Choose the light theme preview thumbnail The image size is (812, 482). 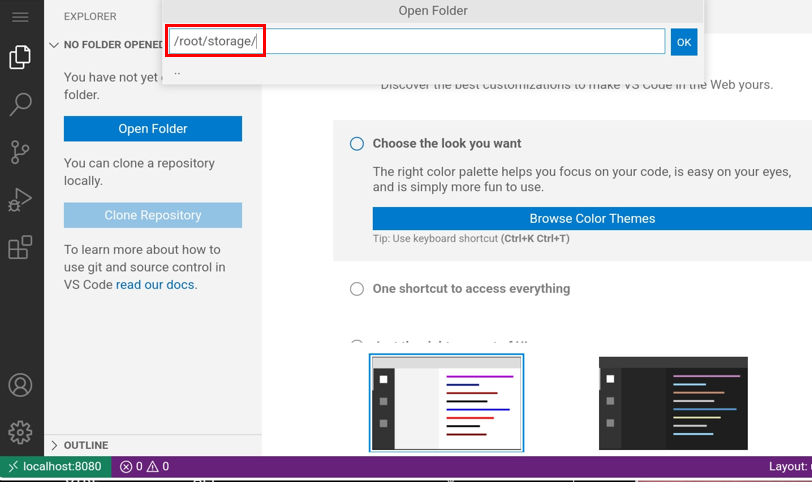[x=446, y=403]
